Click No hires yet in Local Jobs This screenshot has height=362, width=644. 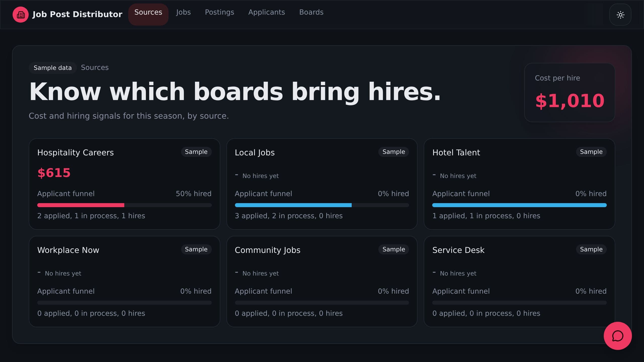pos(260,176)
